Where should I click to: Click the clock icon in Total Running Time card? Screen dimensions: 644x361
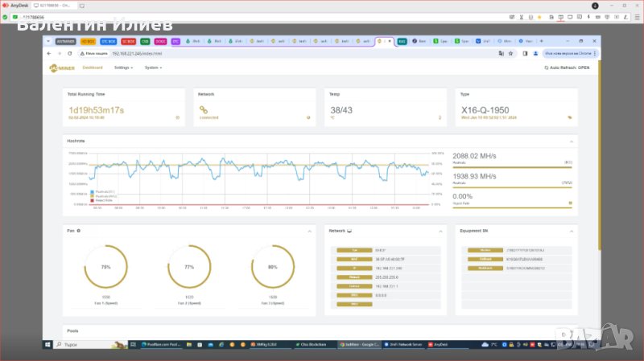click(x=177, y=117)
